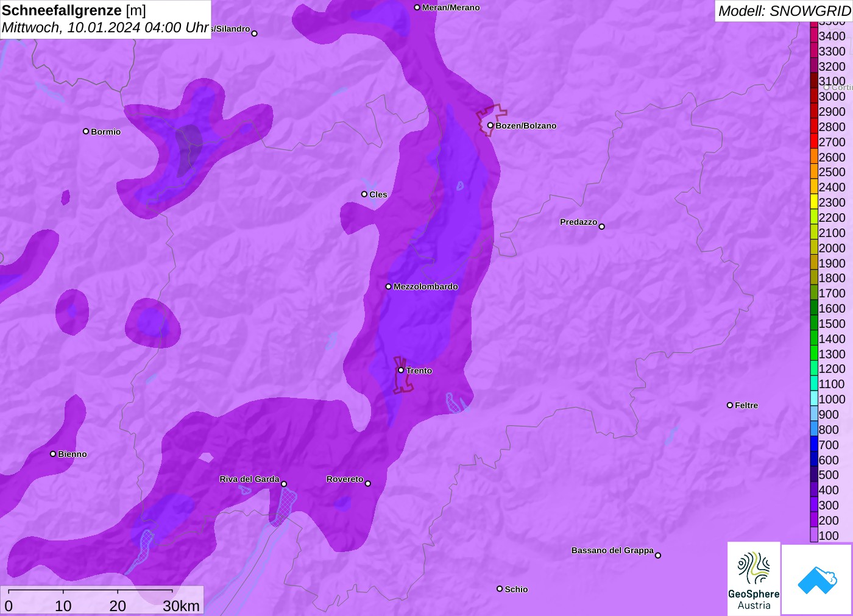Screen dimensions: 853x616
Task: Click the Bienno marker dot
Action: 53,454
